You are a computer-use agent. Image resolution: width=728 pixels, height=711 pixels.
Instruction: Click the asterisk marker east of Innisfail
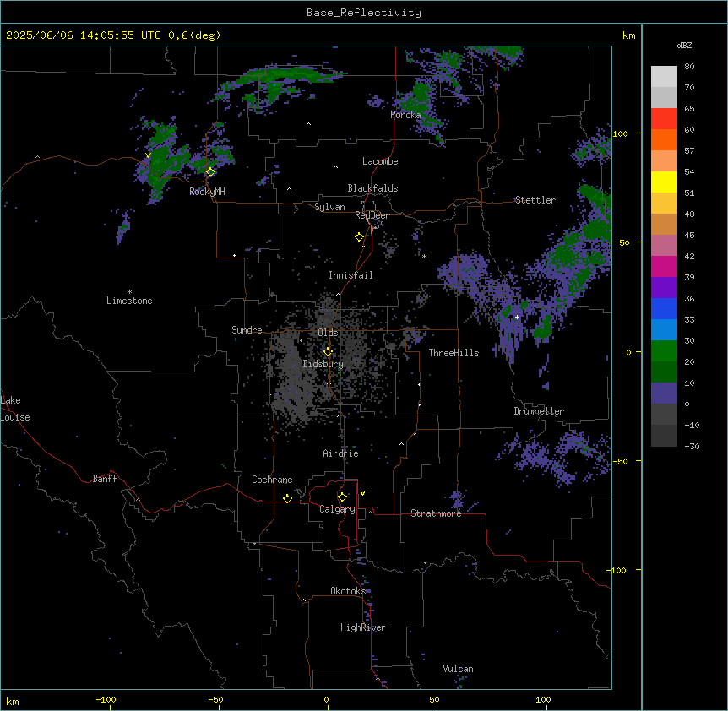click(x=424, y=256)
